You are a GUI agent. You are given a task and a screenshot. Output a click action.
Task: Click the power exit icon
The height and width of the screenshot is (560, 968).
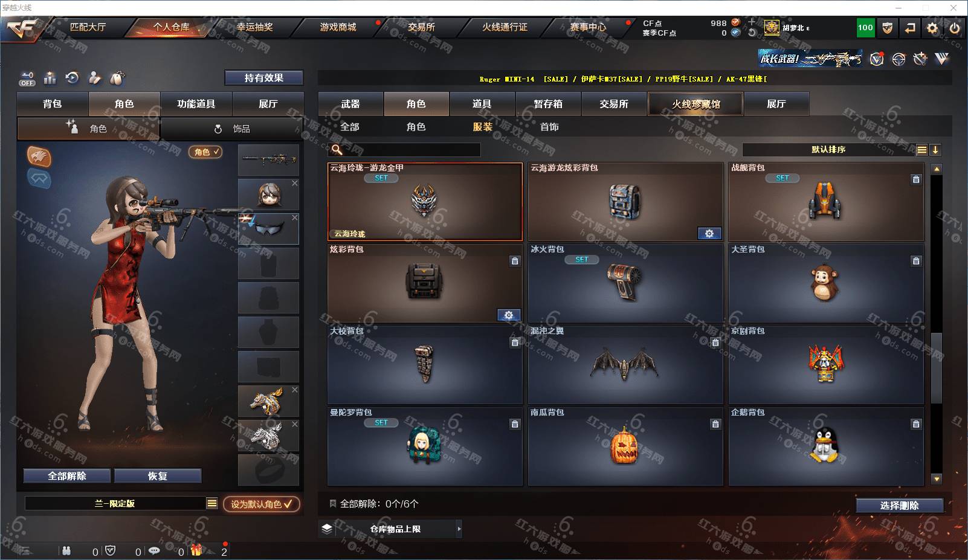[955, 28]
